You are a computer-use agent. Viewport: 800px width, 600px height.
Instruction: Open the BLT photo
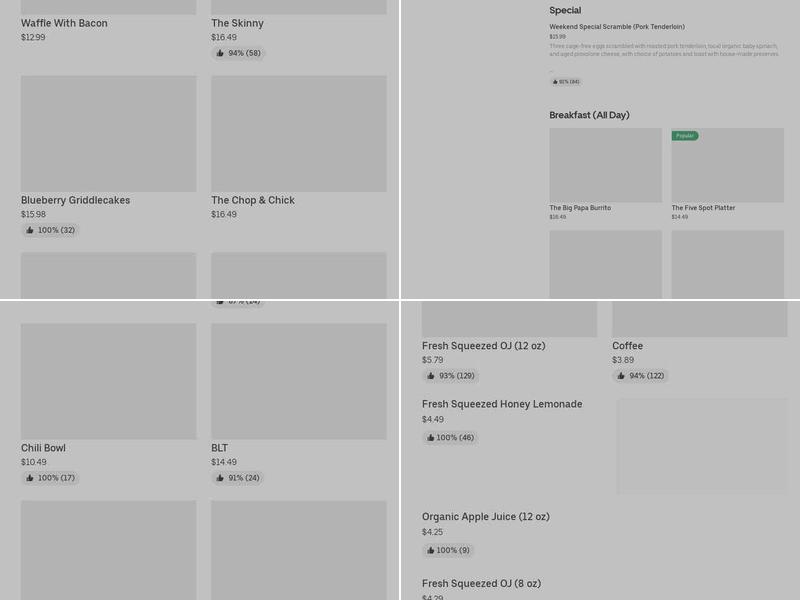[x=299, y=381]
